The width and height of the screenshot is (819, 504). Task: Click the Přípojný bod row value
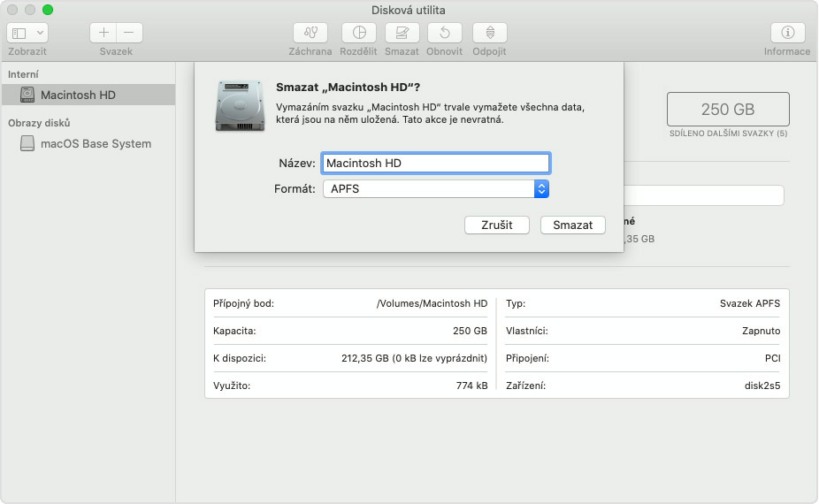point(432,303)
